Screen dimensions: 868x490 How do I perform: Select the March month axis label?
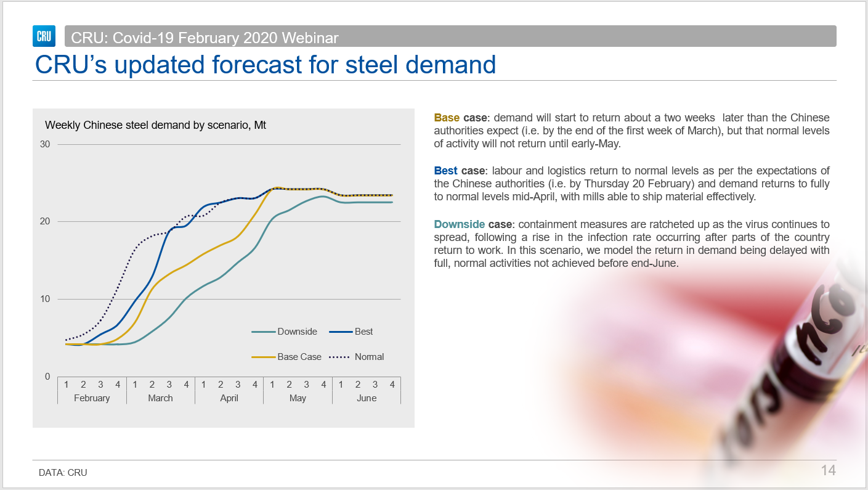pos(160,398)
